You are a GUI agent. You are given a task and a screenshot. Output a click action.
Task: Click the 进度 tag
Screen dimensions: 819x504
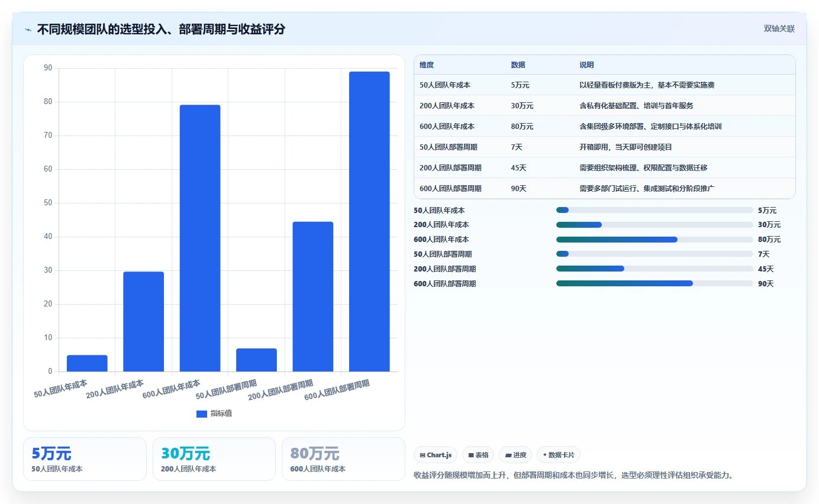point(515,455)
